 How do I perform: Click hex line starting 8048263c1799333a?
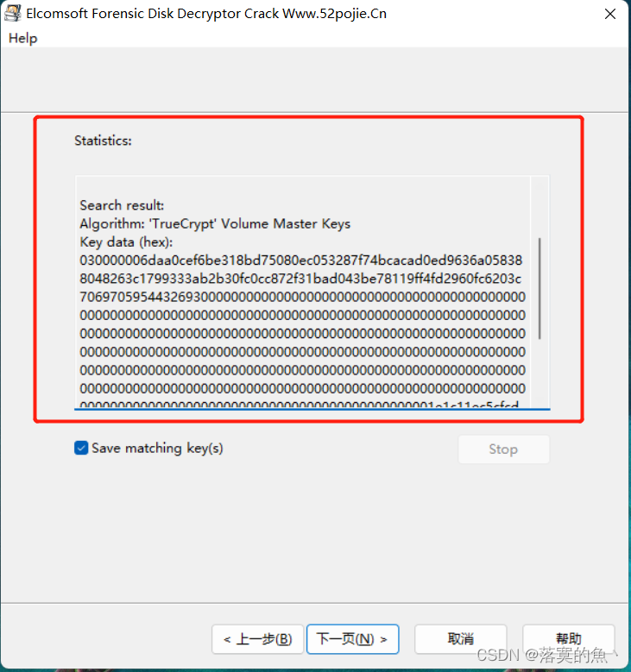(x=300, y=279)
